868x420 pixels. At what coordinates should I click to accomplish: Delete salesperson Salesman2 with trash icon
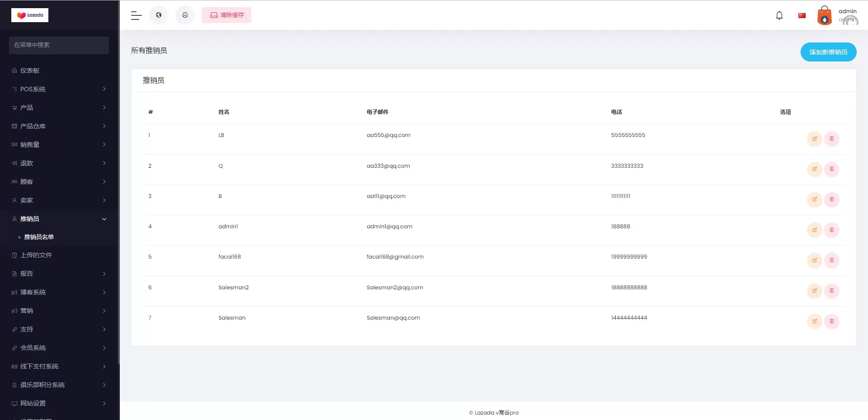pyautogui.click(x=831, y=291)
